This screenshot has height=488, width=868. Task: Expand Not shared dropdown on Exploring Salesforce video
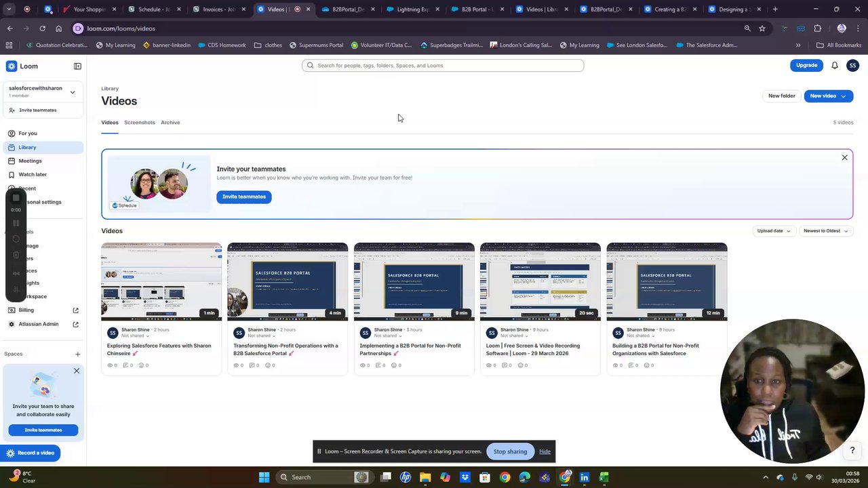pyautogui.click(x=135, y=335)
